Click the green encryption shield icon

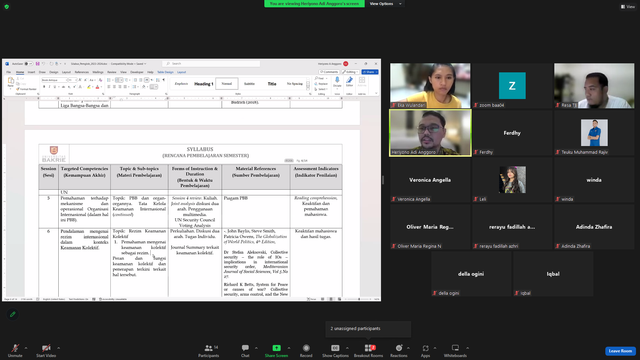[7, 7]
